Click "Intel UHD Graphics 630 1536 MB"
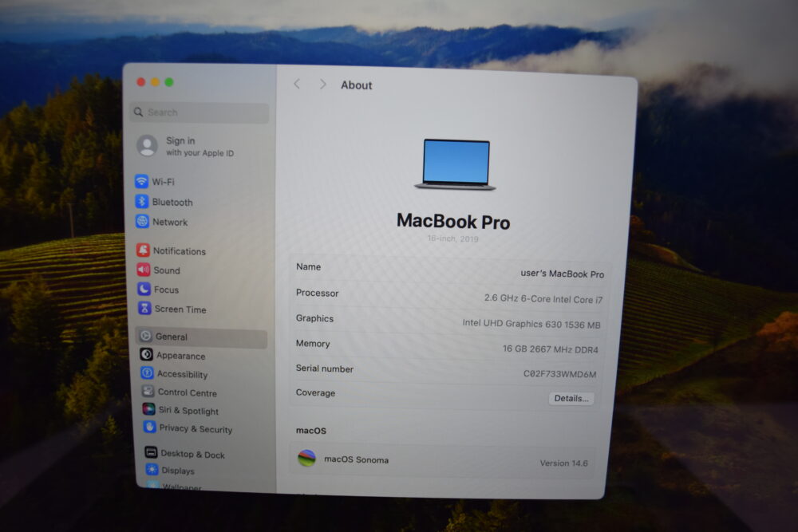The image size is (798, 532). [531, 324]
